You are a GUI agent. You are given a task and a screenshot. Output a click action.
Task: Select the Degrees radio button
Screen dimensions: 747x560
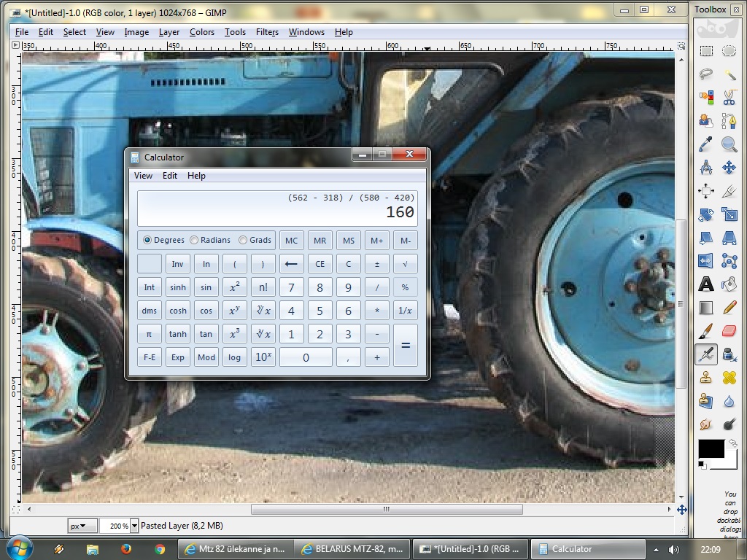147,240
